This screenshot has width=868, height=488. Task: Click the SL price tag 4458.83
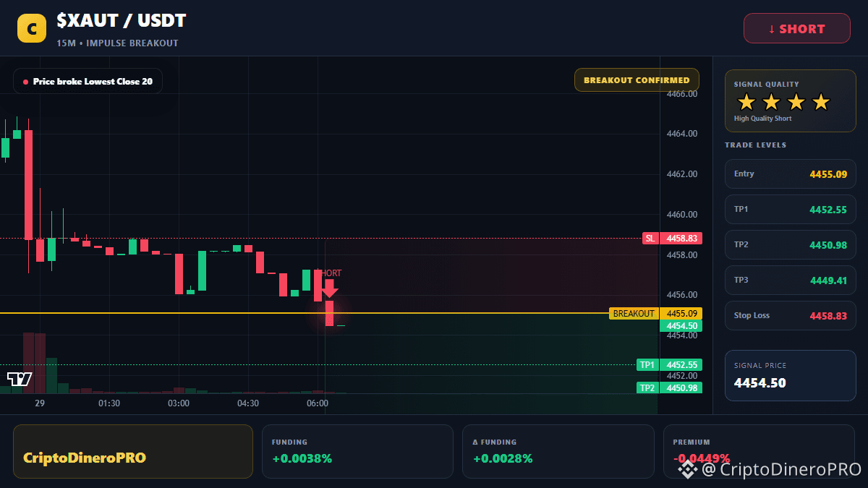671,238
